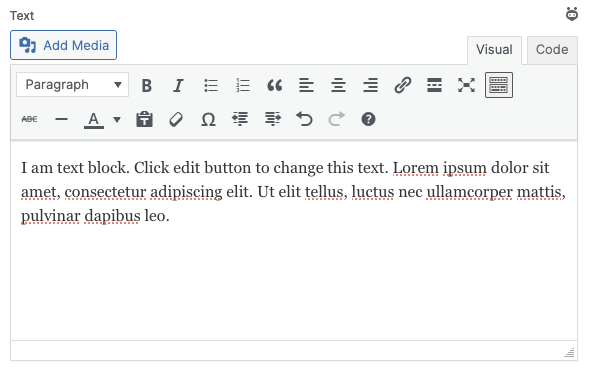Insert or edit a link
This screenshot has height=373, width=589.
pos(403,85)
